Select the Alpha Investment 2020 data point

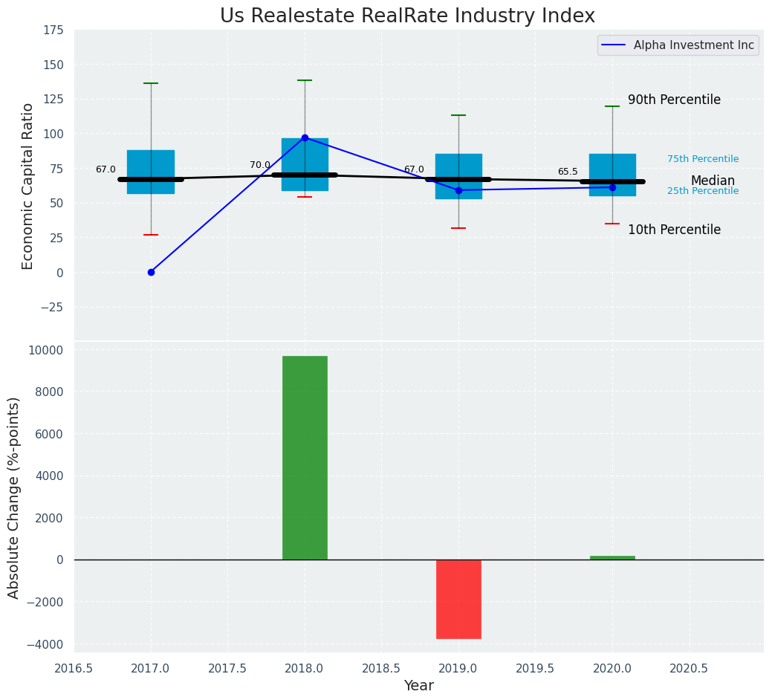click(612, 187)
